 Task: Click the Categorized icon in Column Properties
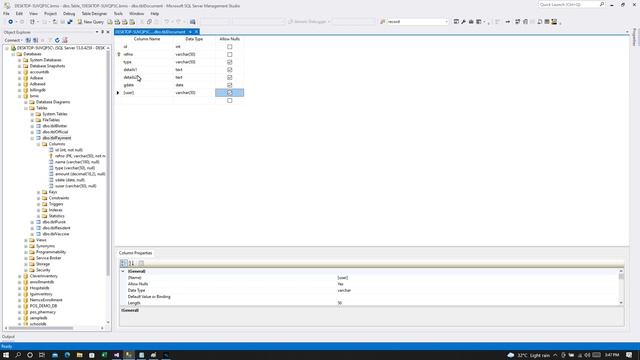click(124, 263)
